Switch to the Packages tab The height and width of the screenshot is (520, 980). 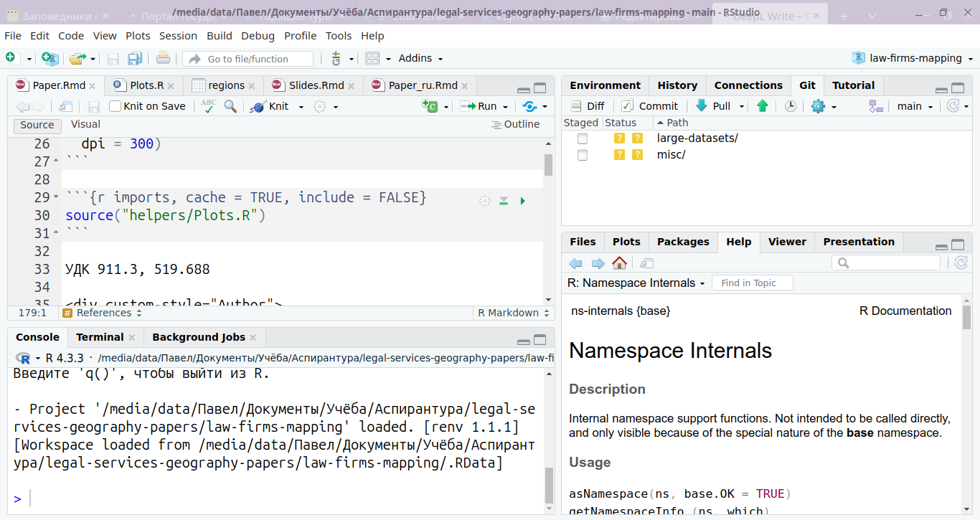point(682,242)
